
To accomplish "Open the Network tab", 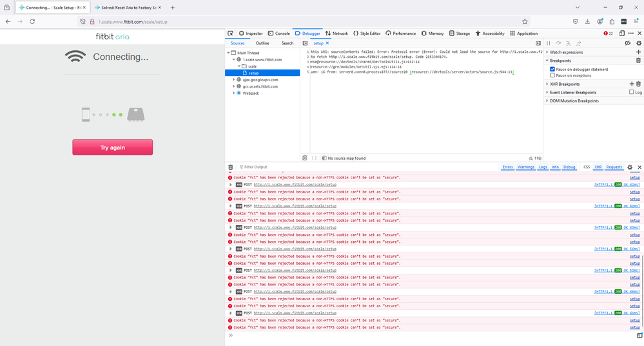I will click(x=337, y=34).
